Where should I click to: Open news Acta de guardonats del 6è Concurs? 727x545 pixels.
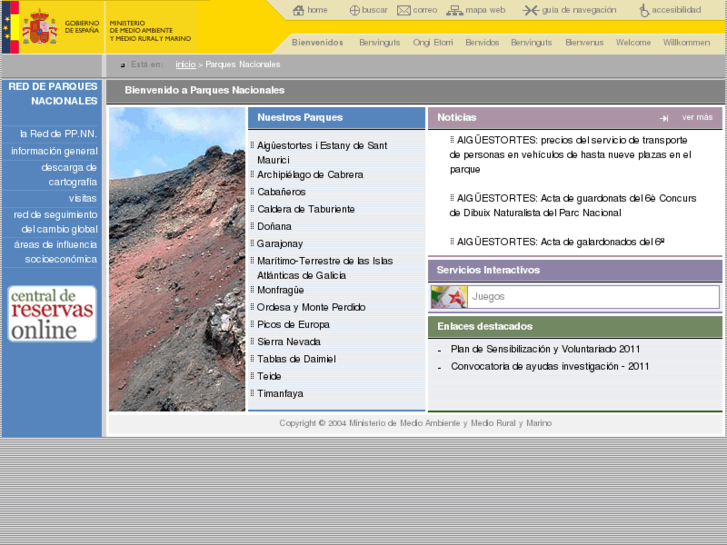click(573, 205)
